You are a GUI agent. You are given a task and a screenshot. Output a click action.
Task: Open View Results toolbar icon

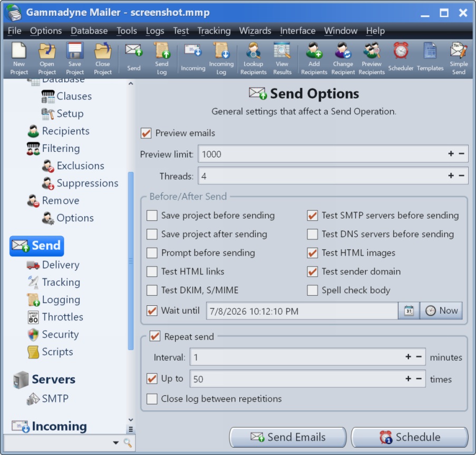point(282,59)
